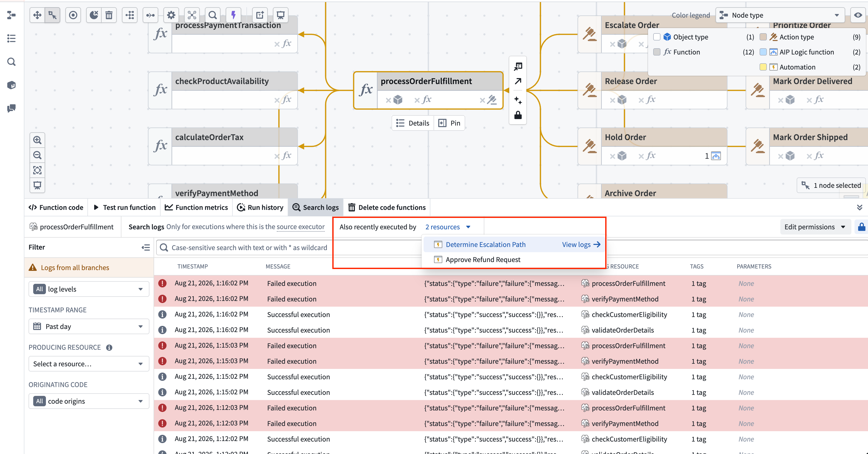Click the purple lightning bolt icon
This screenshot has width=868, height=454.
point(233,15)
